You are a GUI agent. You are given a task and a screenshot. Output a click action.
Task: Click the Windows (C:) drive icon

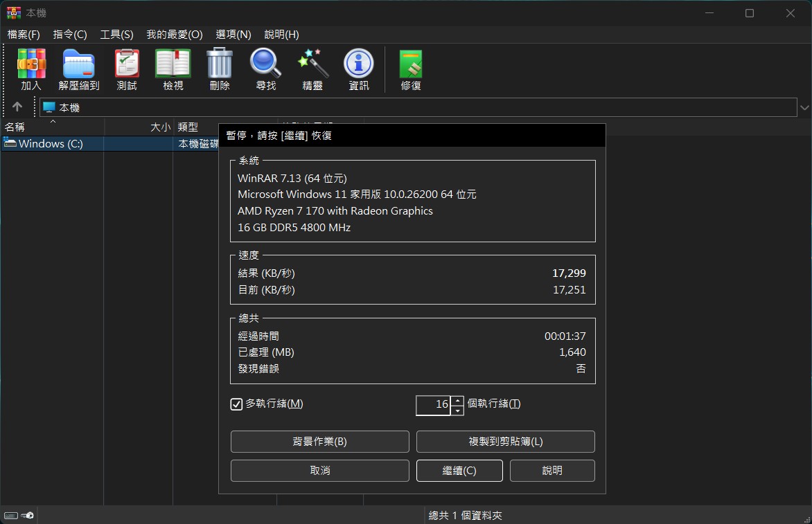pos(10,143)
